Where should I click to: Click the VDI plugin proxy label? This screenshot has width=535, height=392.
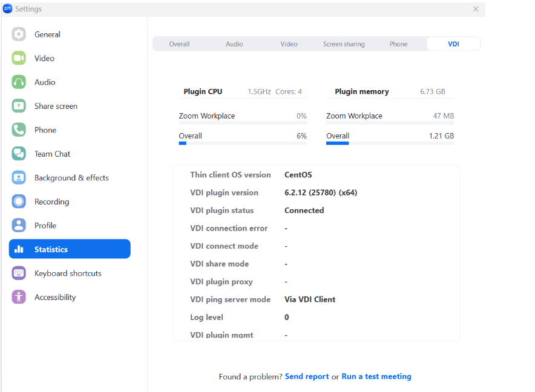point(222,281)
